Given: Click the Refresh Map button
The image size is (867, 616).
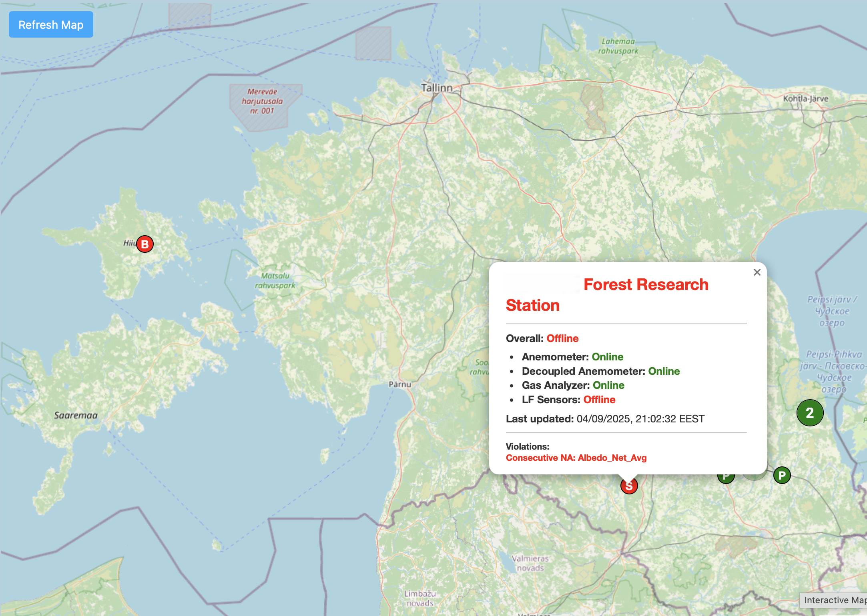Looking at the screenshot, I should click(x=51, y=25).
